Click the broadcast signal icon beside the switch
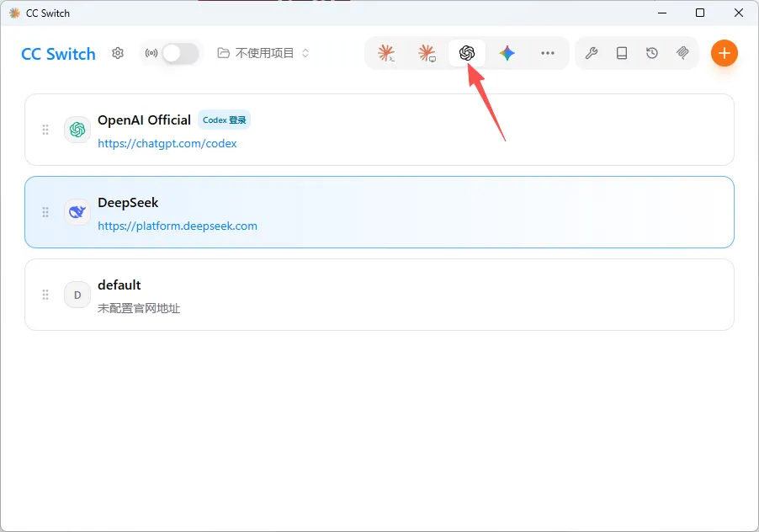The height and width of the screenshot is (532, 759). tap(151, 53)
